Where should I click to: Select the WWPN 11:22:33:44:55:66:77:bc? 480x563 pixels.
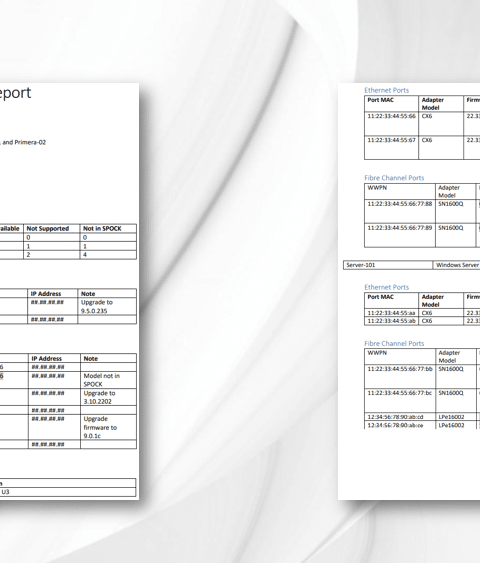pyautogui.click(x=400, y=393)
